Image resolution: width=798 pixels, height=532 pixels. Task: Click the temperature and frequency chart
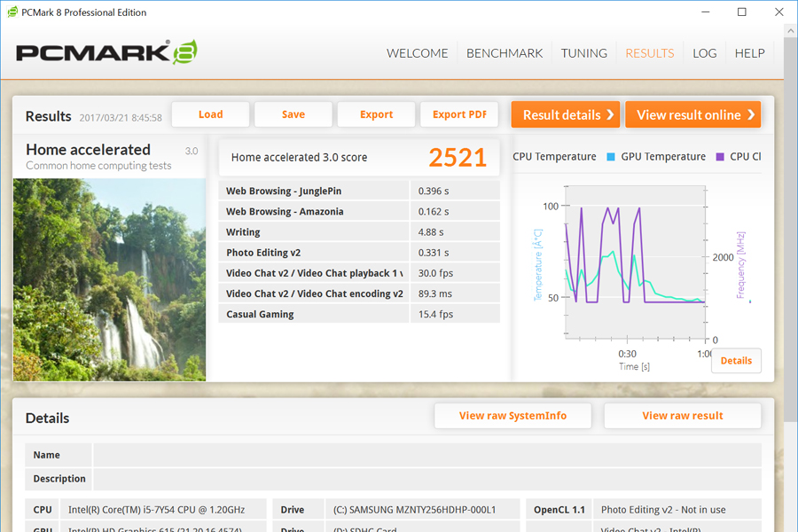coord(636,262)
